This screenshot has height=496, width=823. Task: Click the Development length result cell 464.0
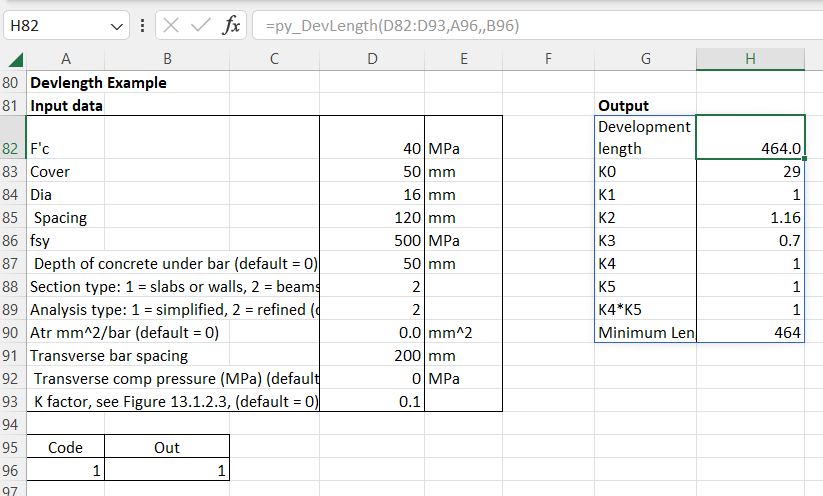[750, 148]
